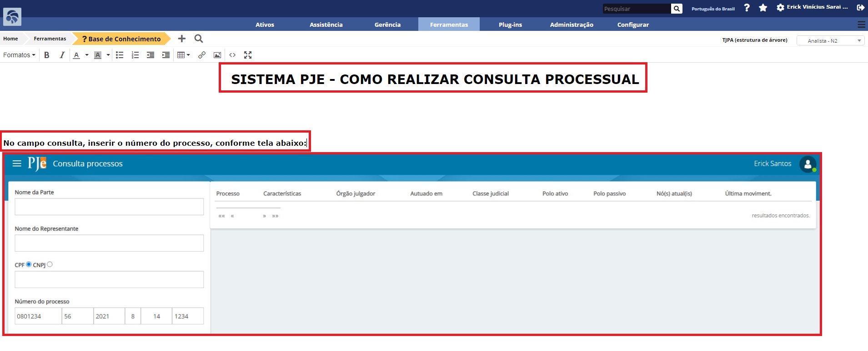This screenshot has height=351, width=868.
Task: Apply the background highlight color button
Action: point(97,55)
